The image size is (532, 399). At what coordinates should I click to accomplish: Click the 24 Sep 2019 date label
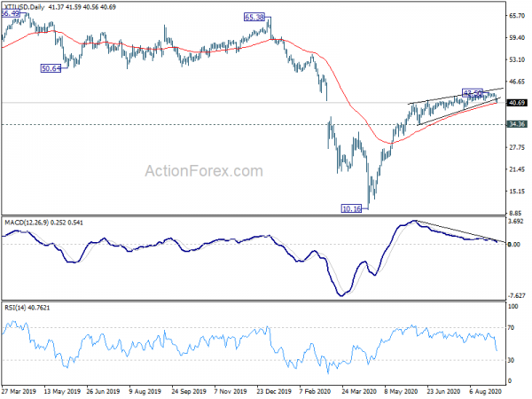coord(189,391)
